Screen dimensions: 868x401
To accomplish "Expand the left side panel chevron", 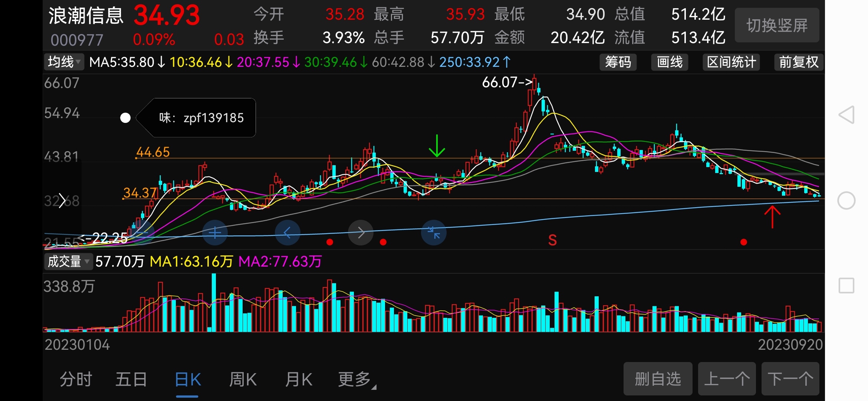I will (x=62, y=201).
